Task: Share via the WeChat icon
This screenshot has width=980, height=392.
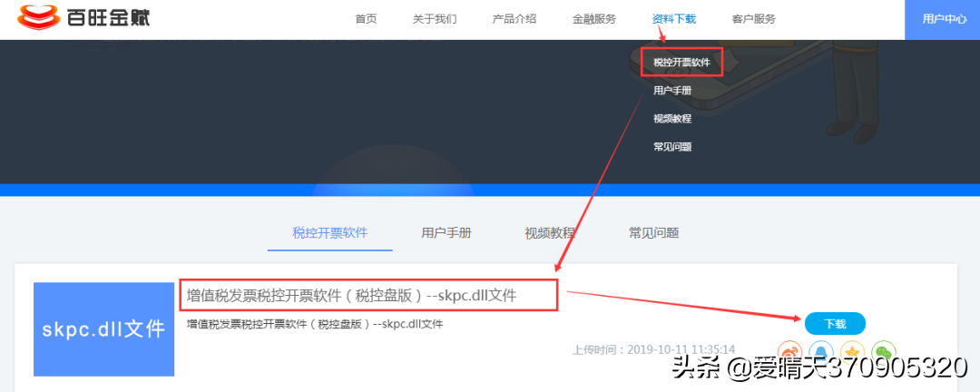Action: pyautogui.click(x=884, y=351)
